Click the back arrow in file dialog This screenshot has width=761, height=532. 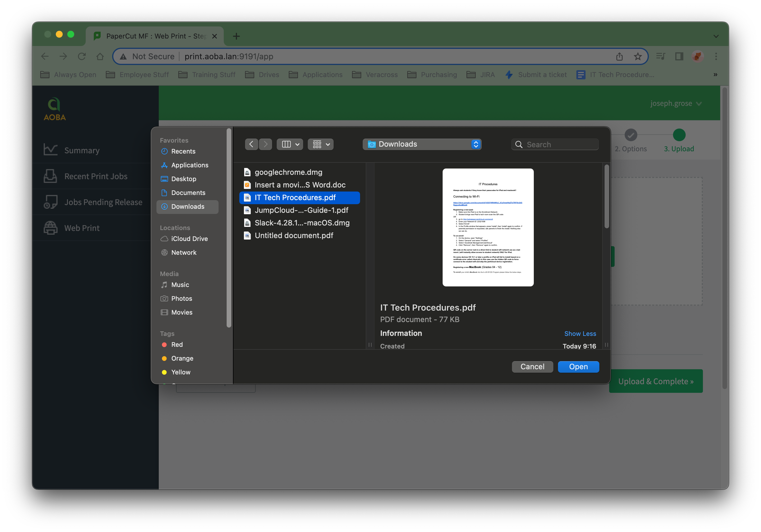click(251, 144)
